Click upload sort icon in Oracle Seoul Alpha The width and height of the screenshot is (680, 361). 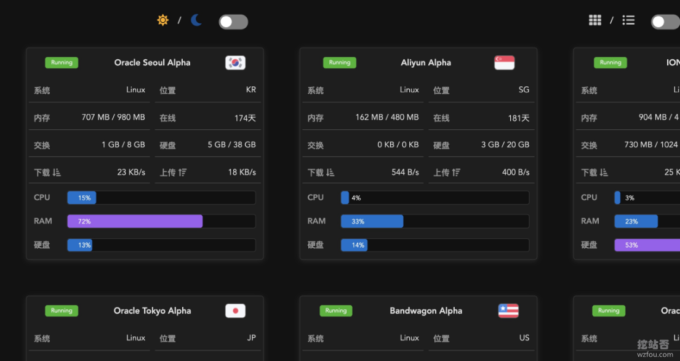(183, 172)
